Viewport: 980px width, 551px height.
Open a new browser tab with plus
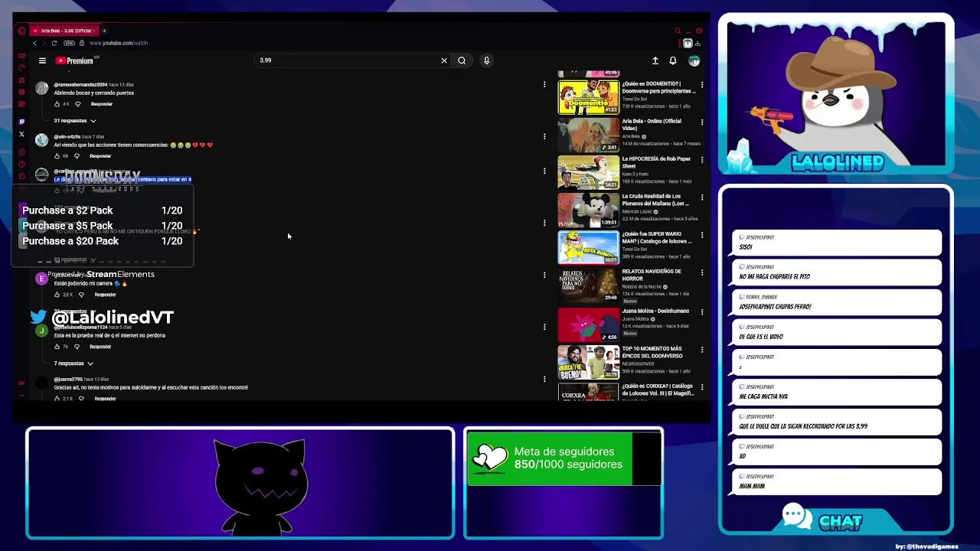(104, 31)
